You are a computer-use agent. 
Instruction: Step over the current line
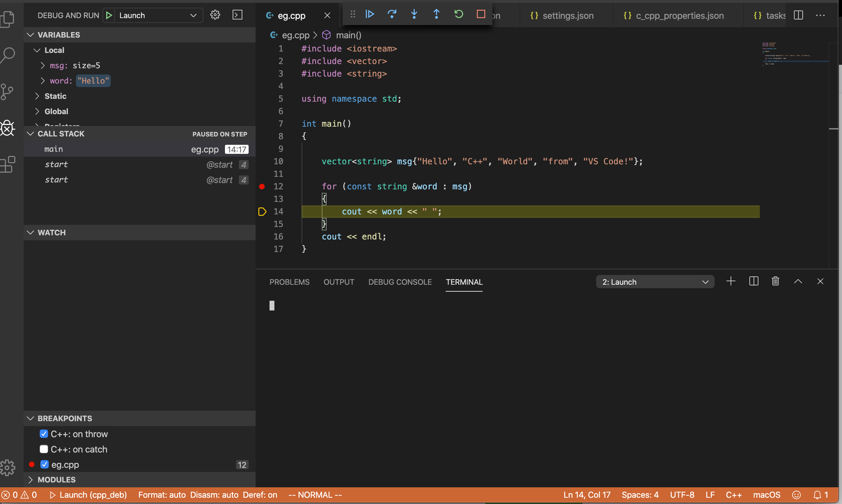pyautogui.click(x=392, y=15)
